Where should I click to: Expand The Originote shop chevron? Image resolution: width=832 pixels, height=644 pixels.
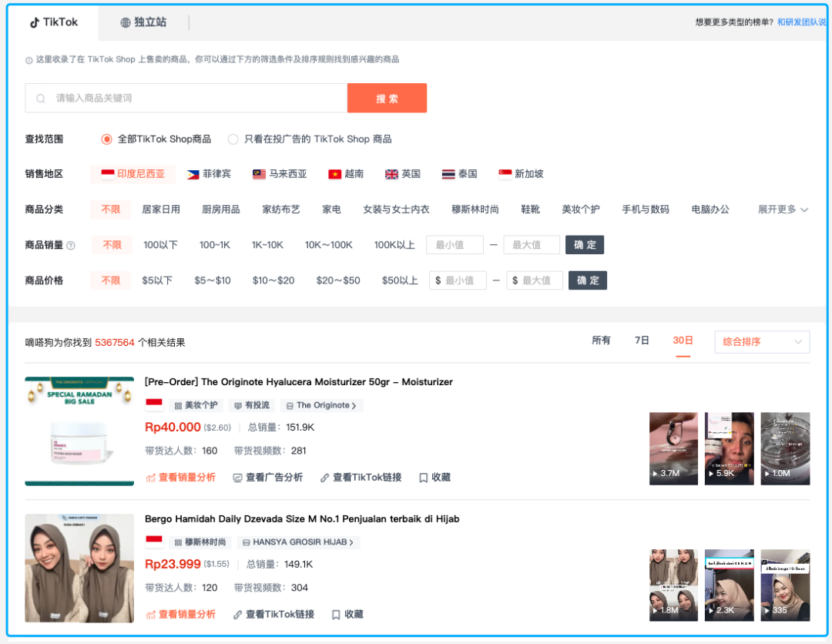(354, 405)
